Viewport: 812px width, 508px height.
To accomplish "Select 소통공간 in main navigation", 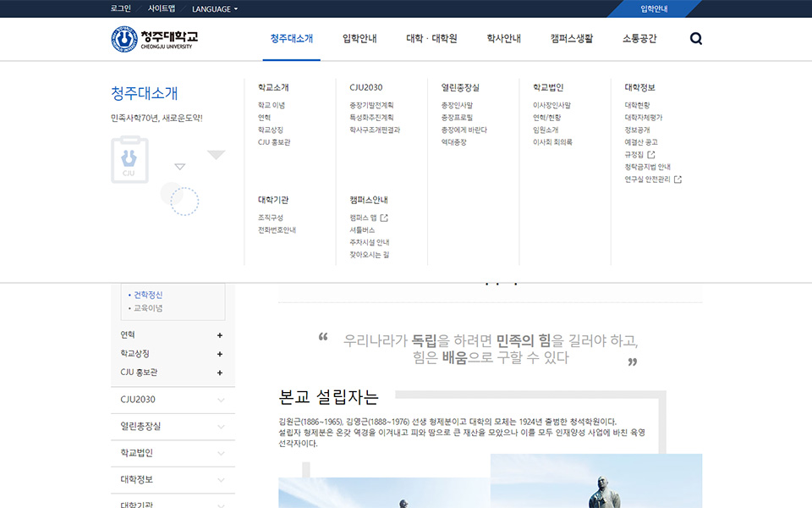I will (639, 39).
